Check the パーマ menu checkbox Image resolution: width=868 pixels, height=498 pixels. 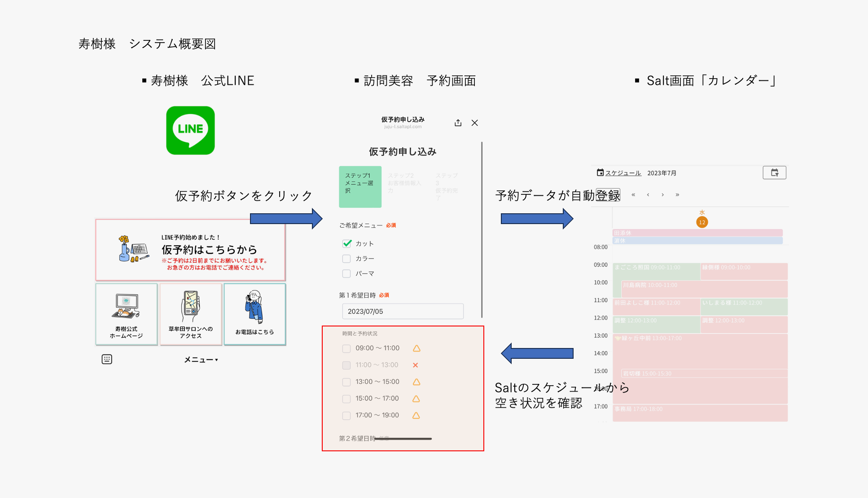346,273
